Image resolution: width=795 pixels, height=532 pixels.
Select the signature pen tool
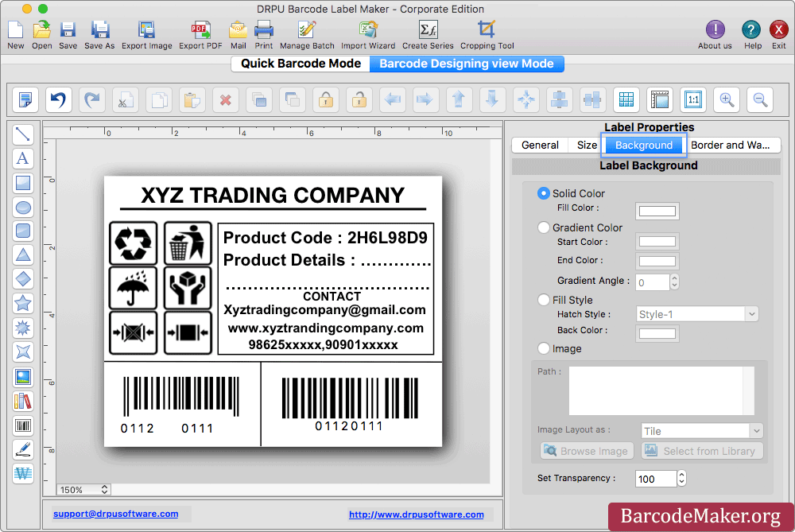(23, 449)
